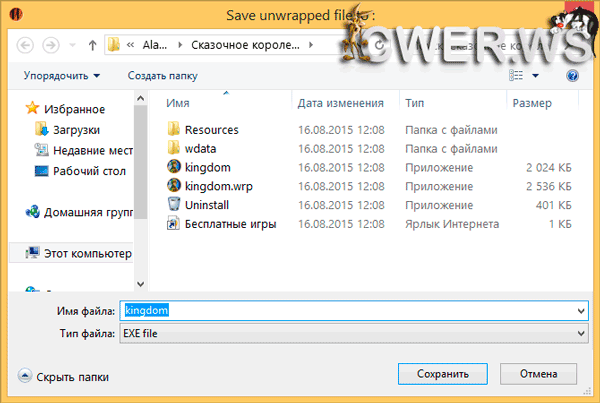Collapse folders with Скрыть папки

(64, 377)
